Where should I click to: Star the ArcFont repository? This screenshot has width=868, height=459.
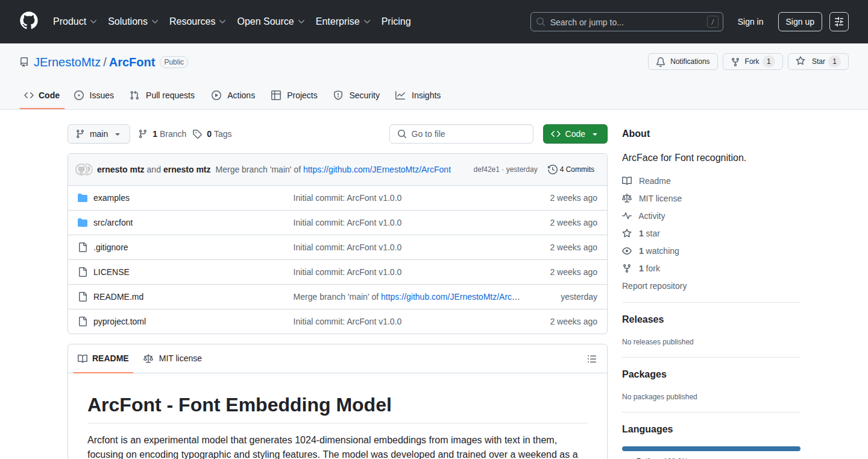pyautogui.click(x=818, y=62)
